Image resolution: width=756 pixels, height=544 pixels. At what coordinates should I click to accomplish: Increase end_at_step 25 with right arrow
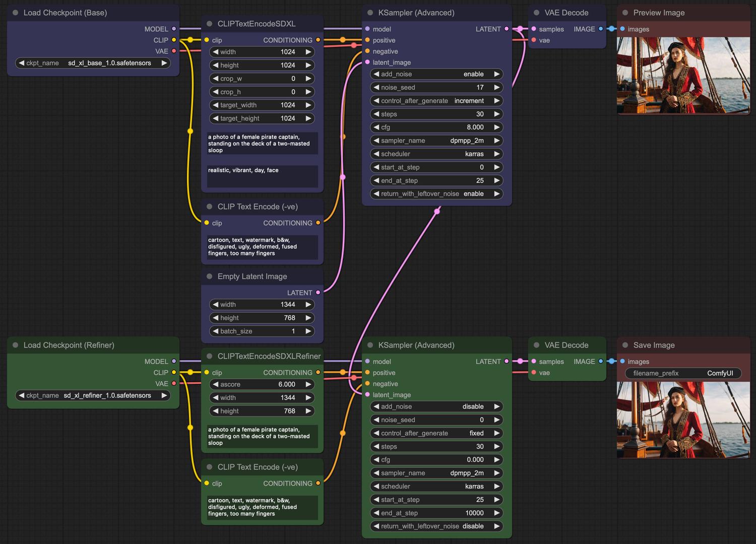496,180
